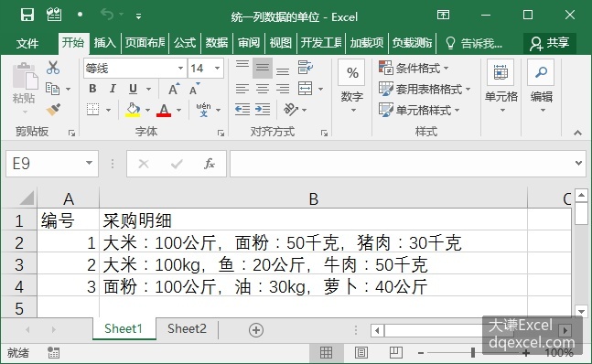Open the 开发工具 tab
This screenshot has width=592, height=364.
tap(321, 43)
